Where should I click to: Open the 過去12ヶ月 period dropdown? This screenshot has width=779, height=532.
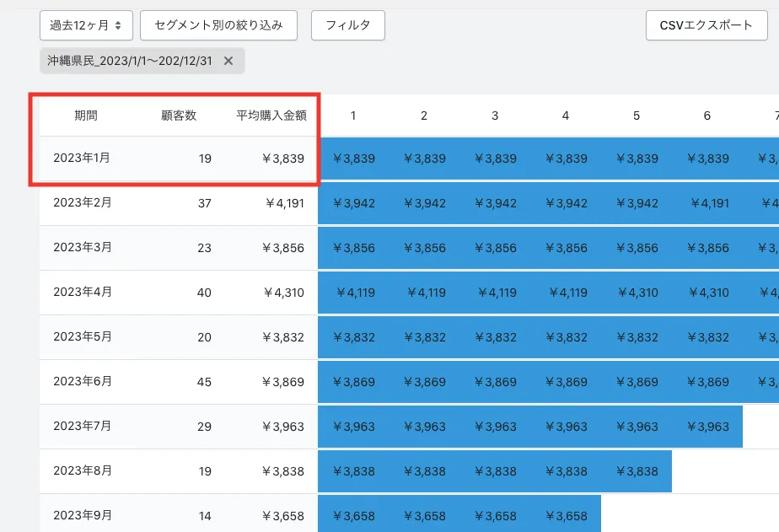(85, 25)
